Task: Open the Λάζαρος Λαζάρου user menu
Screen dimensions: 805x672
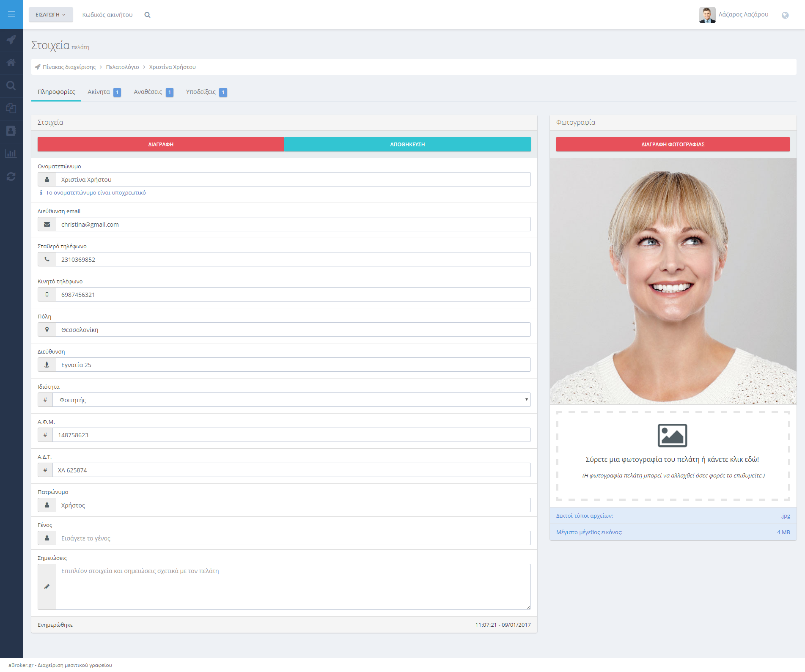Action: (x=734, y=15)
